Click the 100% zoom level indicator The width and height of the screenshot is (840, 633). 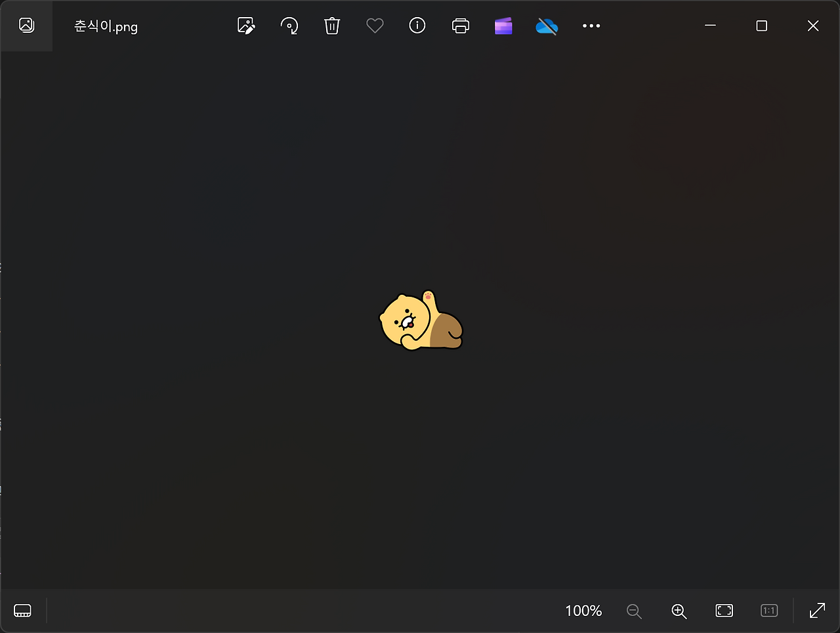pyautogui.click(x=583, y=611)
